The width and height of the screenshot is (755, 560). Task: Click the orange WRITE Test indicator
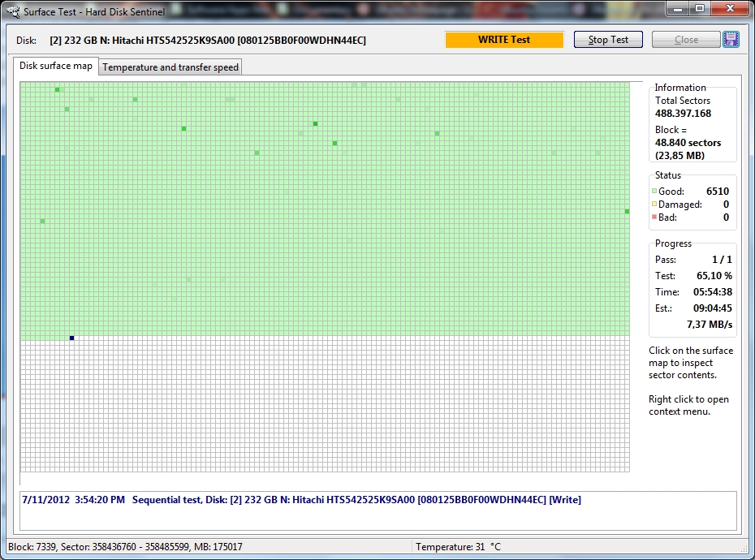504,40
